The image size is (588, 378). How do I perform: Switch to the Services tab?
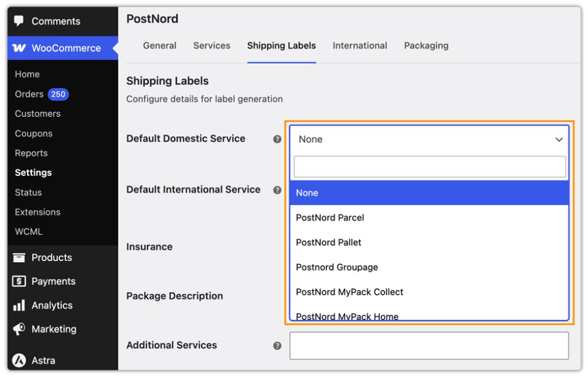(x=212, y=46)
